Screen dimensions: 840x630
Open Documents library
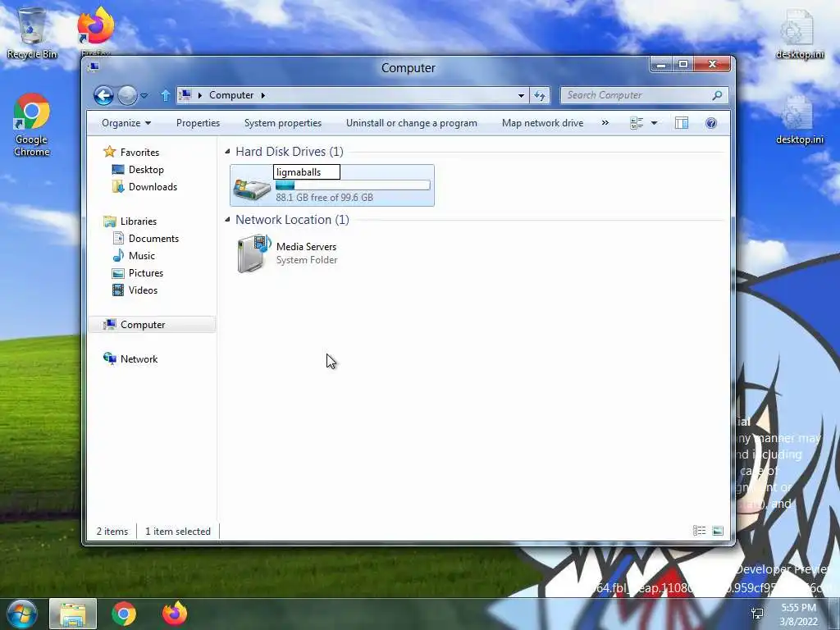point(153,239)
